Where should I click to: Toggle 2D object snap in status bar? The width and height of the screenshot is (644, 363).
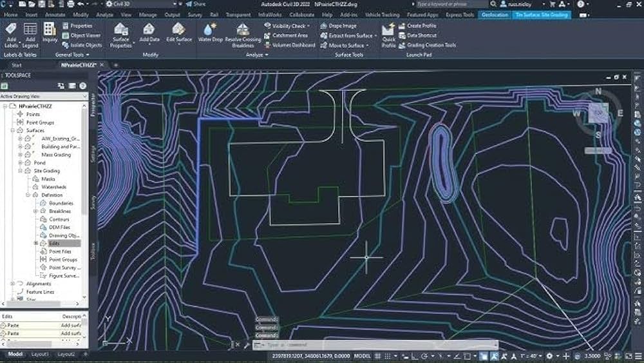[468, 356]
